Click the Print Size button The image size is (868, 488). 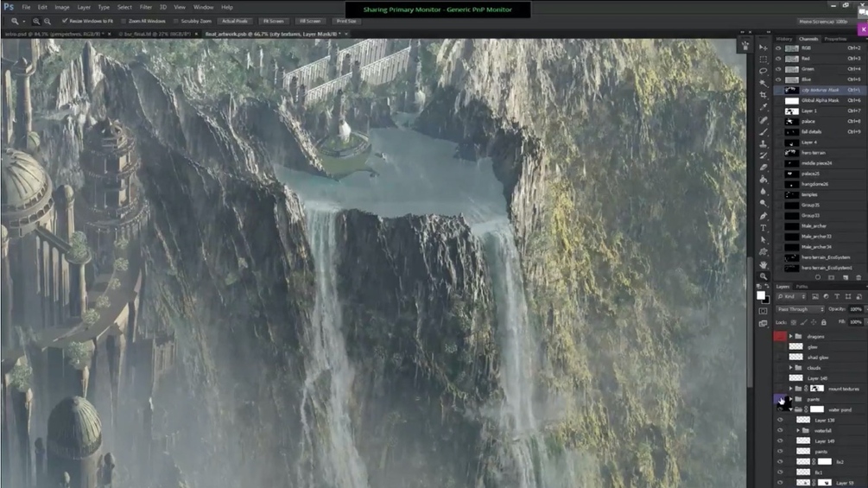[346, 21]
